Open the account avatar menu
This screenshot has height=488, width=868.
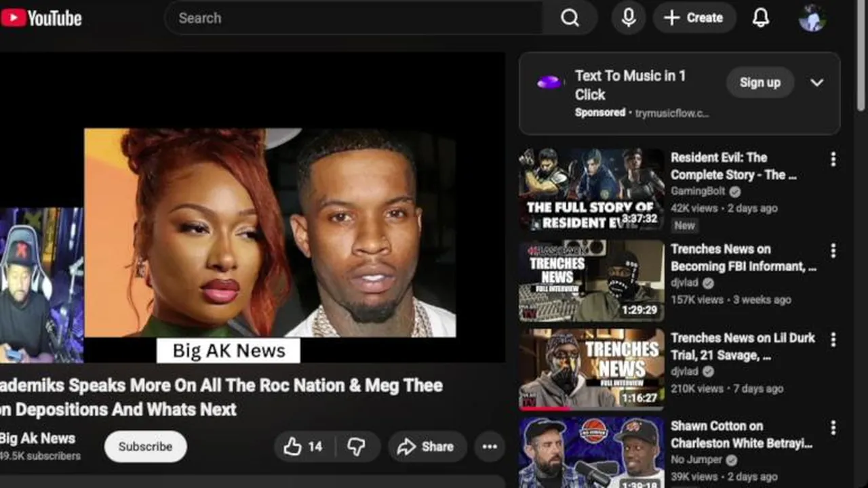(x=812, y=18)
